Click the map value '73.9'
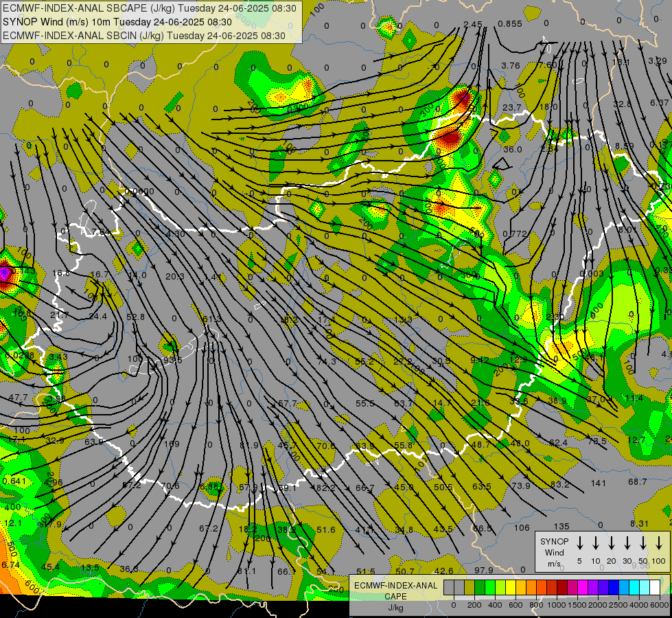This screenshot has width=672, height=618. click(x=521, y=485)
